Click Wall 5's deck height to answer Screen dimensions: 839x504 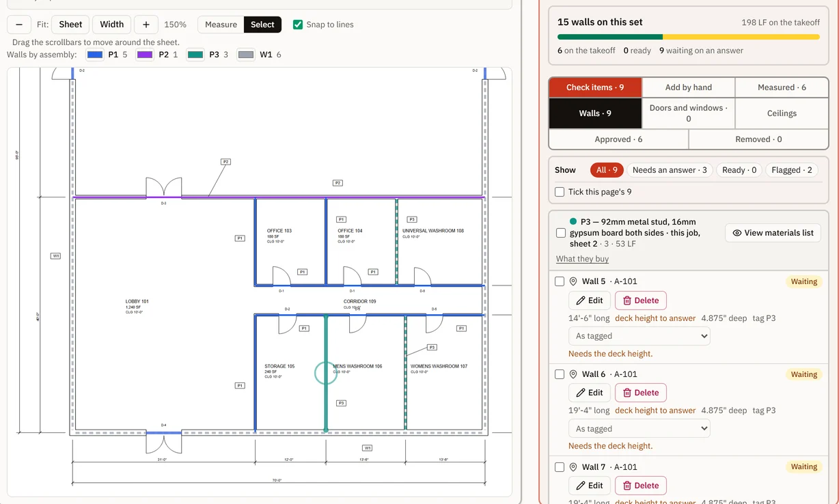pos(655,318)
